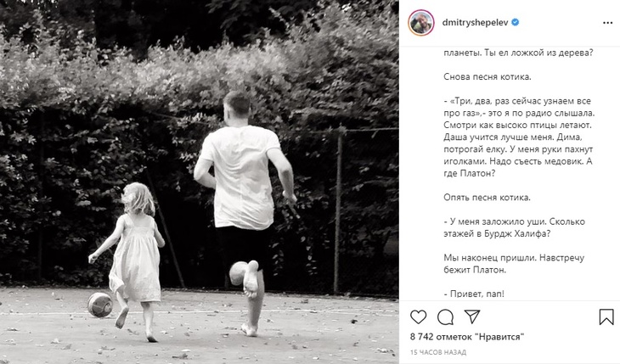Click the soccer ball on the ground
620x364 pixels.
click(100, 305)
